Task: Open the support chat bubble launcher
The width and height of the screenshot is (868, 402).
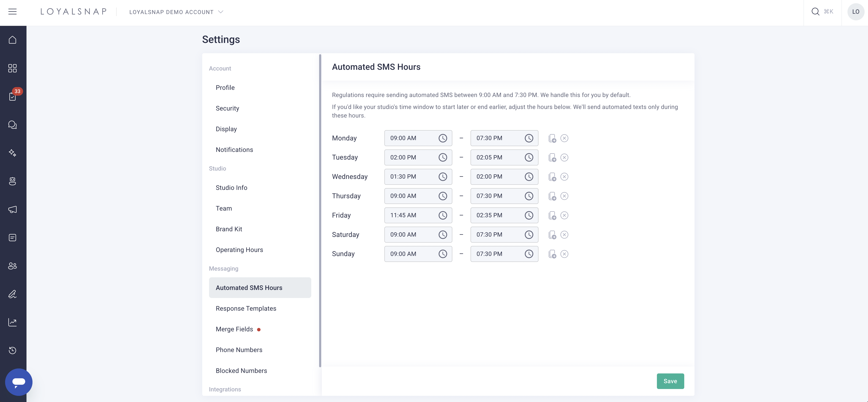Action: point(19,382)
